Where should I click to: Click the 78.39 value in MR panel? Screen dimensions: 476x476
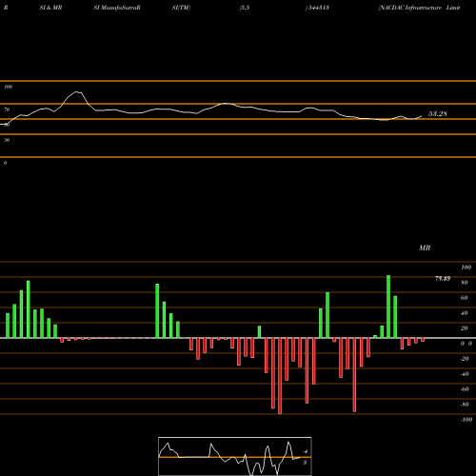point(443,279)
